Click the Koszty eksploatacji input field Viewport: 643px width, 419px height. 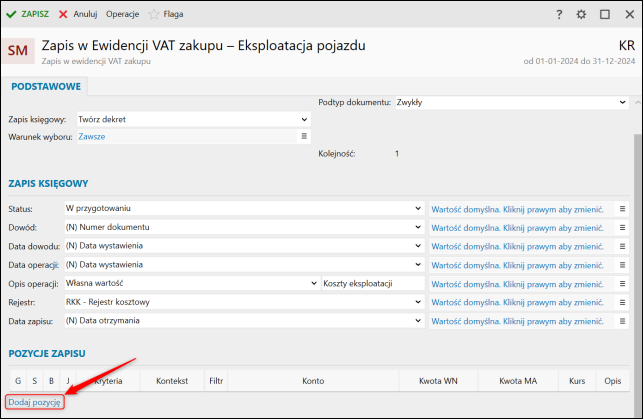point(373,283)
